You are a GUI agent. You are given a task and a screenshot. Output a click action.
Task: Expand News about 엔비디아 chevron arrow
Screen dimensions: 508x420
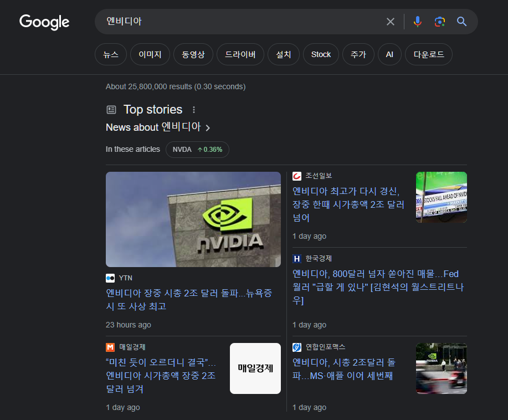click(208, 128)
